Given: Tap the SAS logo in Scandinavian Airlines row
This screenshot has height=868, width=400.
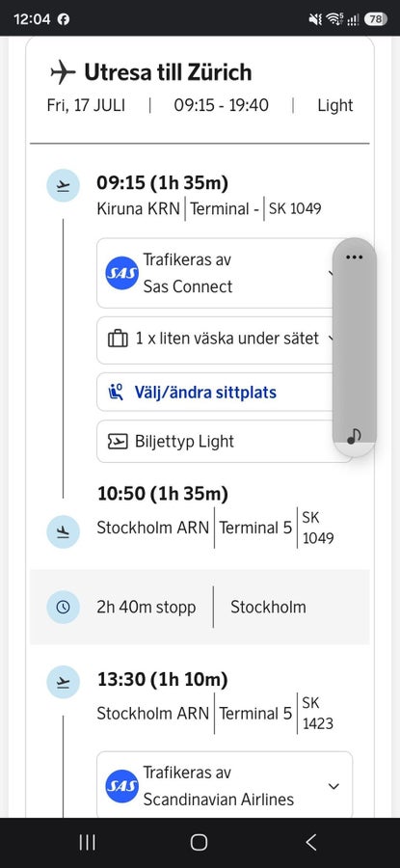Looking at the screenshot, I should pos(122,786).
